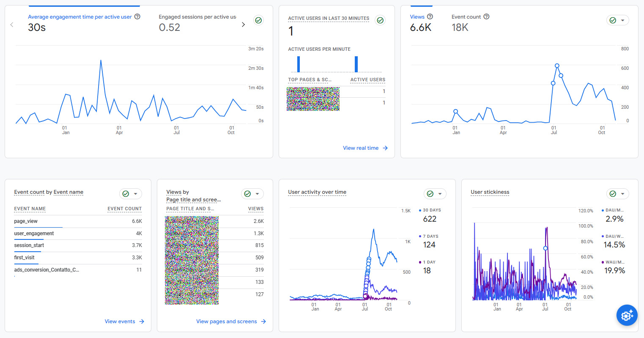Click EVENT COUNT column header
Viewport: 644px width, 338px height.
pos(125,209)
